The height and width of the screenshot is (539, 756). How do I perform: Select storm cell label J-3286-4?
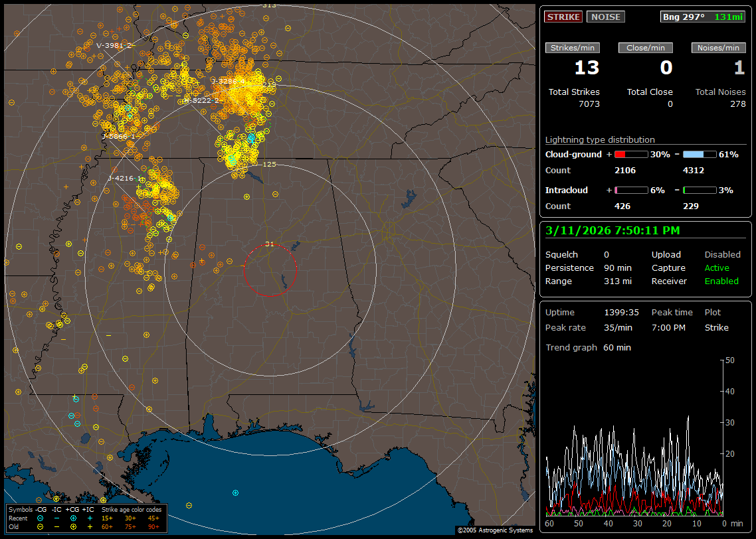228,81
